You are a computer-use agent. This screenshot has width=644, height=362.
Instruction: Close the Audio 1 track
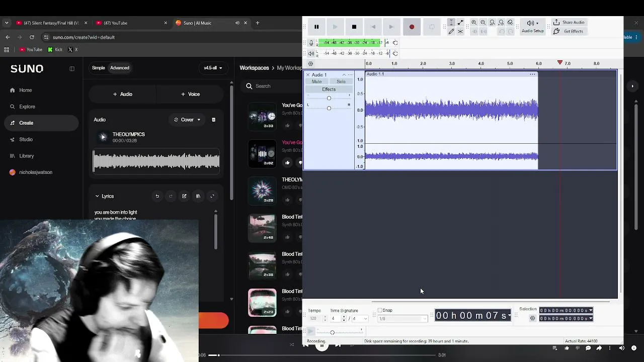pyautogui.click(x=308, y=75)
